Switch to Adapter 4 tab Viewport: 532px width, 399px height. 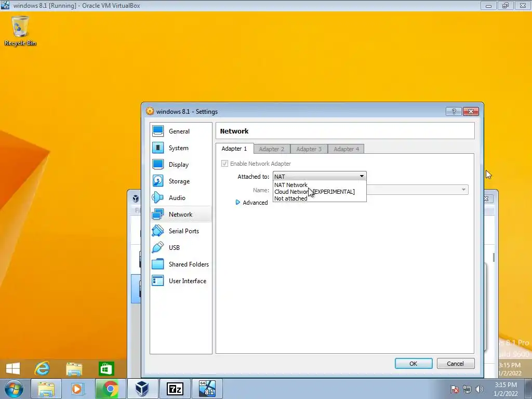point(346,149)
